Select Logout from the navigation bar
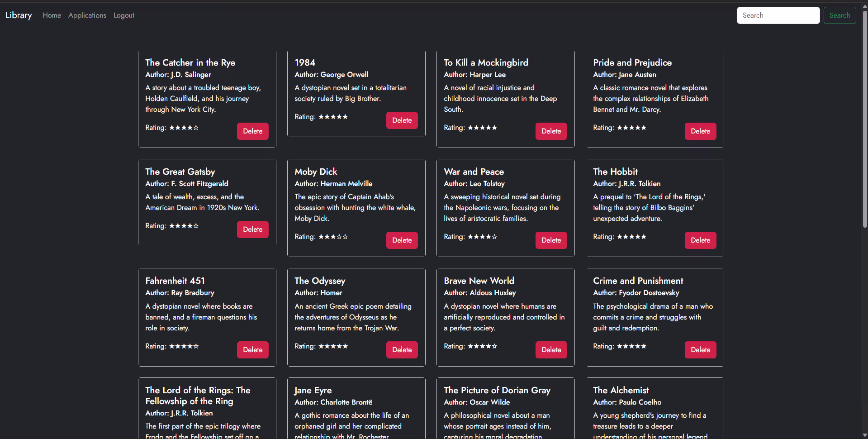The image size is (868, 439). point(123,15)
